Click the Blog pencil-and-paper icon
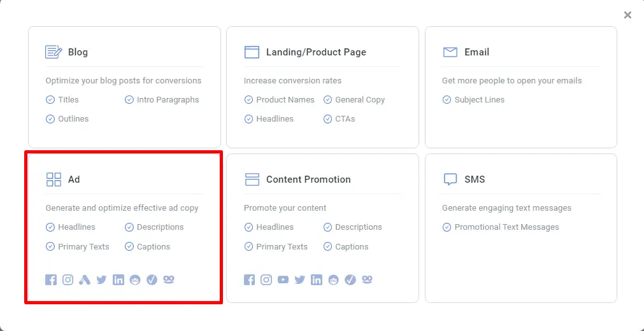644x331 pixels. click(54, 52)
